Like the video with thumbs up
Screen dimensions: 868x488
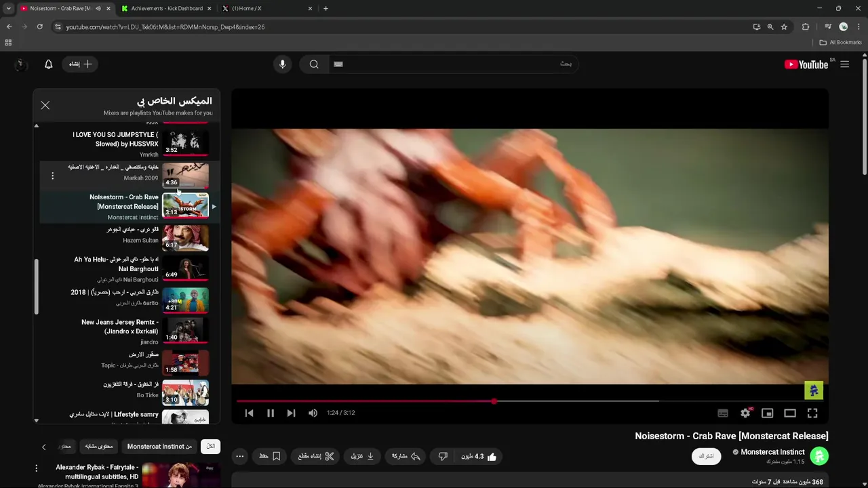click(479, 456)
